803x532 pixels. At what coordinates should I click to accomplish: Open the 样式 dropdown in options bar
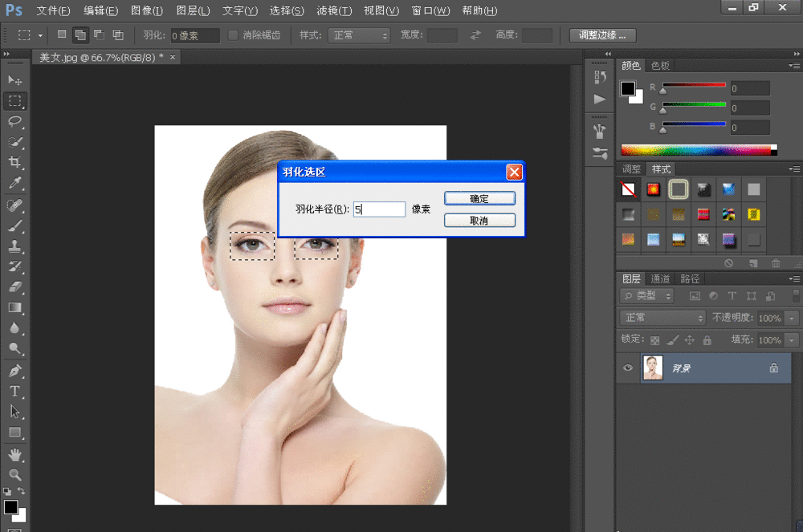pyautogui.click(x=361, y=35)
